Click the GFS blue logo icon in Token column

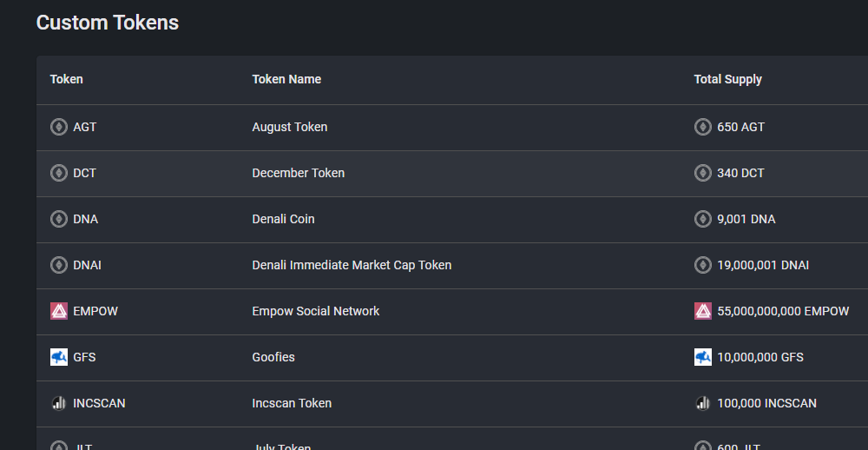pos(59,357)
